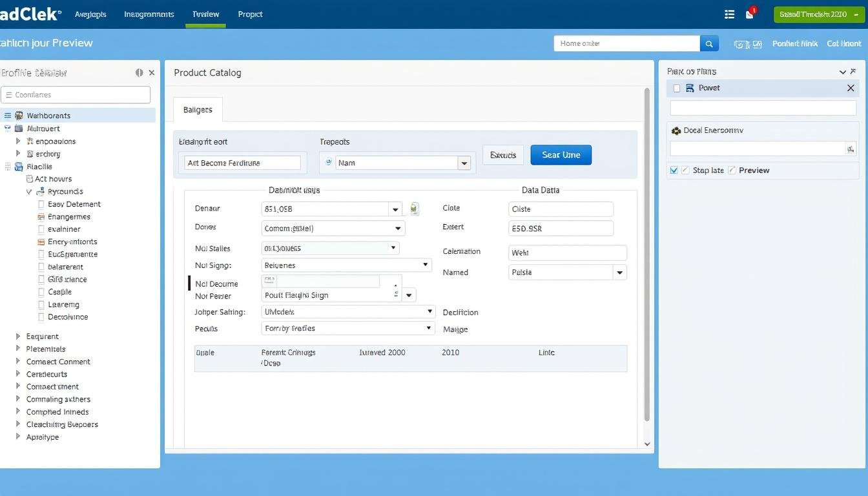
Task: Toggle the Preview checkbox
Action: click(732, 170)
